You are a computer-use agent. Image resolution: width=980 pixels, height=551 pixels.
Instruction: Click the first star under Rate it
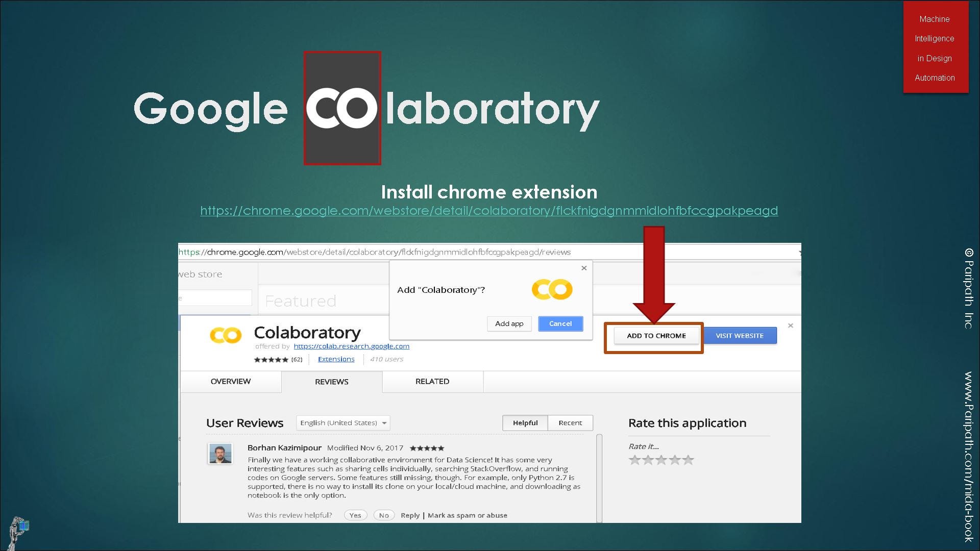[634, 460]
